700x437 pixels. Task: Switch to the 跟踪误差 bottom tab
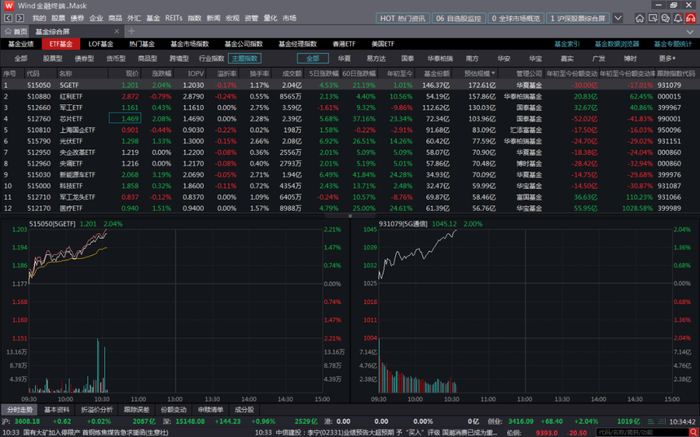(137, 409)
